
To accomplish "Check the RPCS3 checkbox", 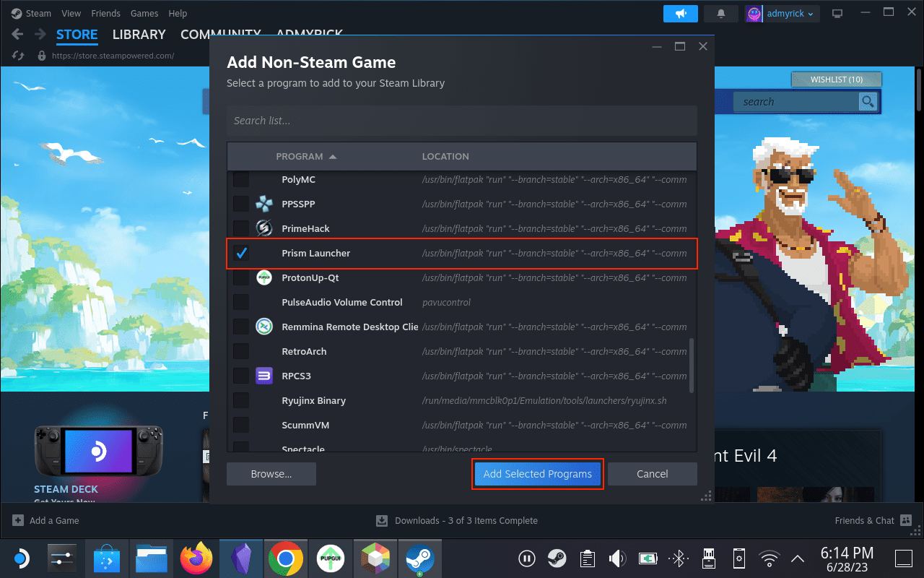I will pos(241,376).
